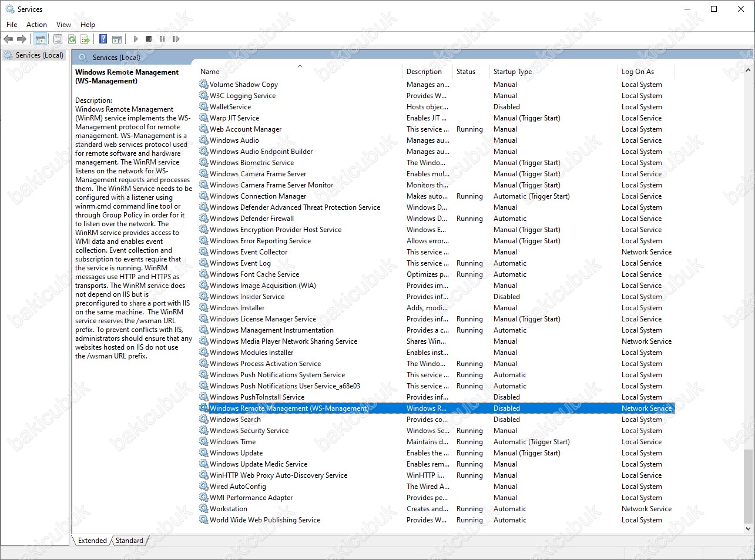
Task: Click the Stop Service square icon
Action: [x=149, y=39]
